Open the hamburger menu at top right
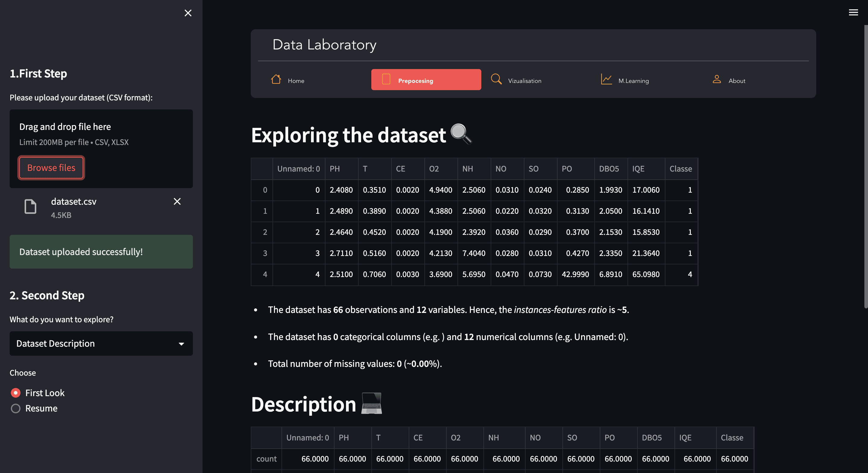The height and width of the screenshot is (473, 868). pos(853,13)
